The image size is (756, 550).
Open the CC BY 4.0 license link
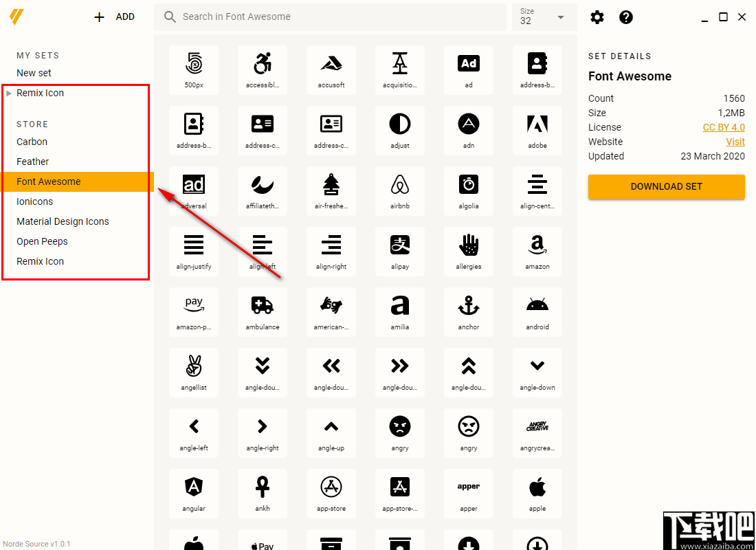tap(724, 127)
